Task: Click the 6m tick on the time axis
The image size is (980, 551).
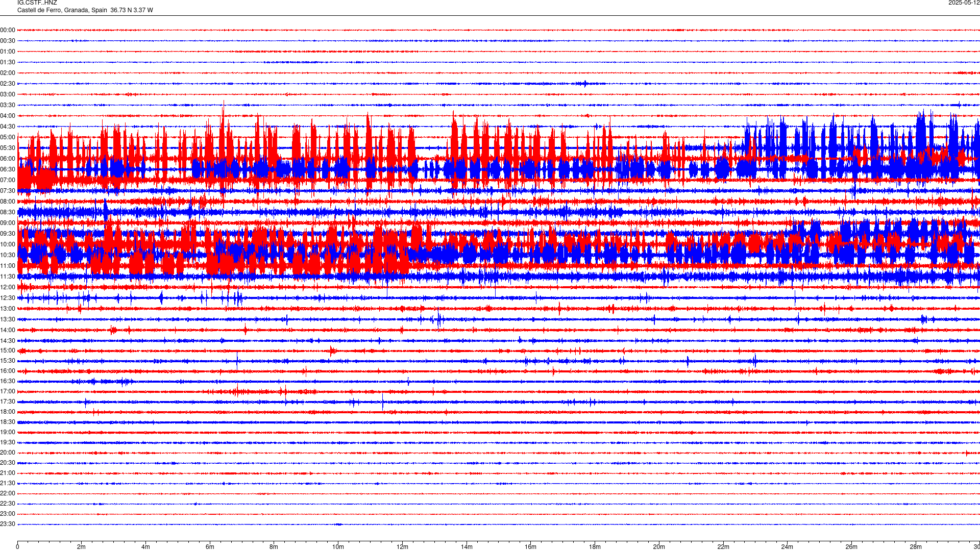Action: pos(210,547)
